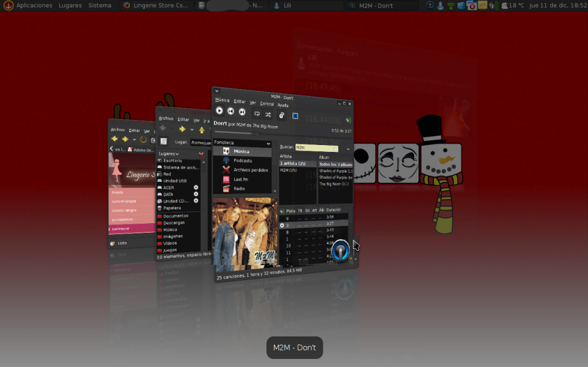Select 'Todos los 3 álbumes' album row
The image size is (588, 367).
point(335,164)
